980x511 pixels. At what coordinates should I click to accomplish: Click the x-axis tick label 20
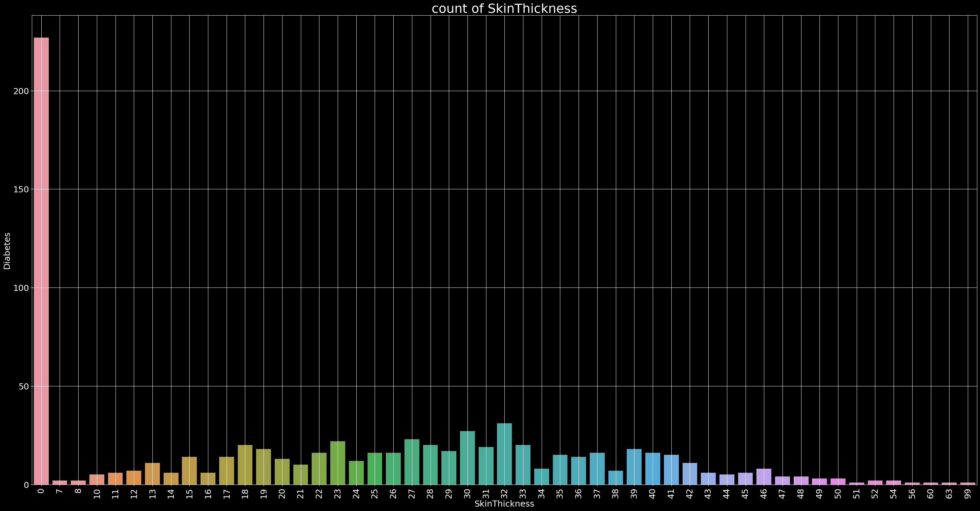(x=282, y=493)
